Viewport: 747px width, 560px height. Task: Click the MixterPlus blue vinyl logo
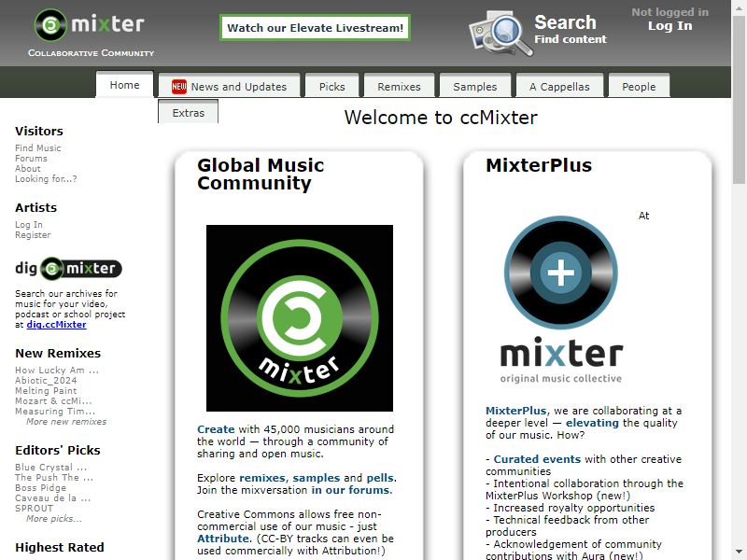[x=561, y=300]
